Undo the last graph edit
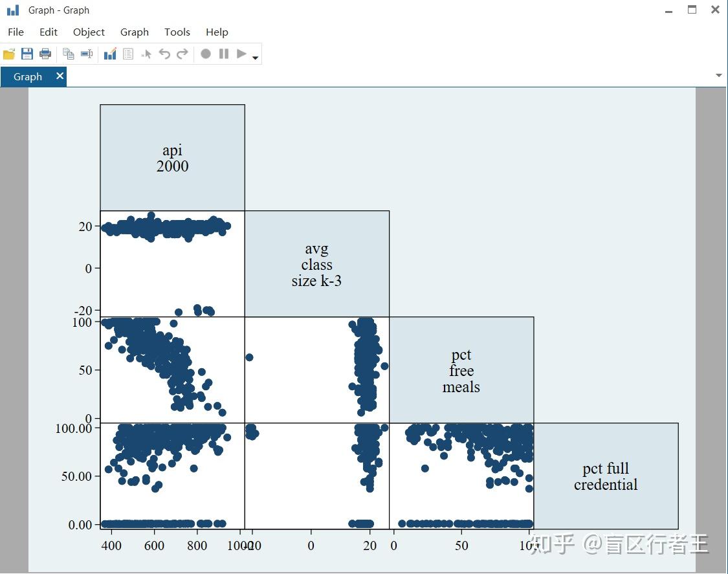The width and height of the screenshot is (728, 574). tap(164, 54)
